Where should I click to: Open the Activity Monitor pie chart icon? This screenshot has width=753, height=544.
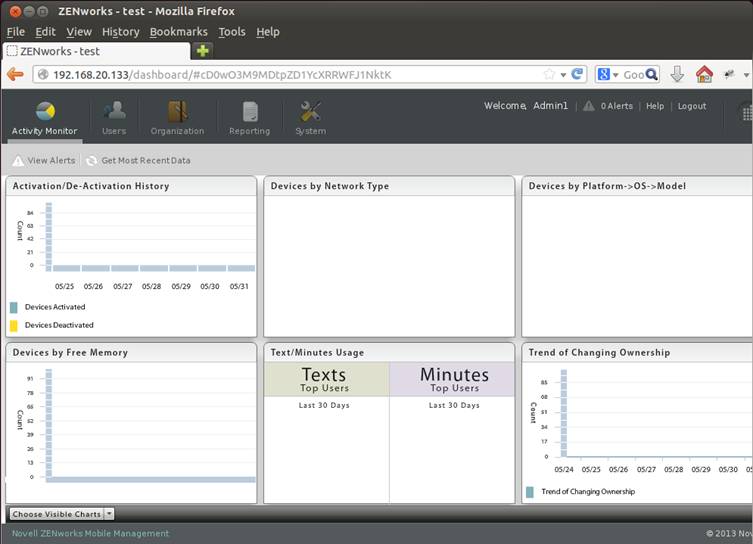pyautogui.click(x=45, y=111)
